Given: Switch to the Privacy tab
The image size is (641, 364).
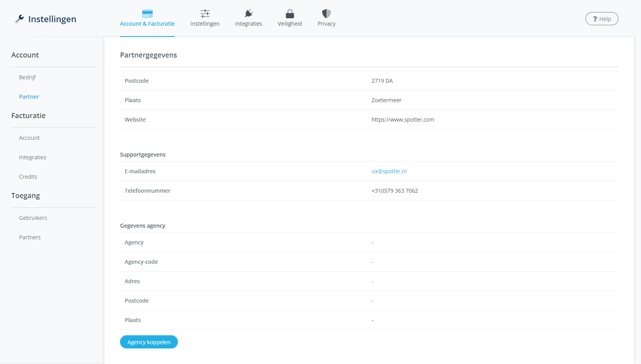Looking at the screenshot, I should [326, 19].
